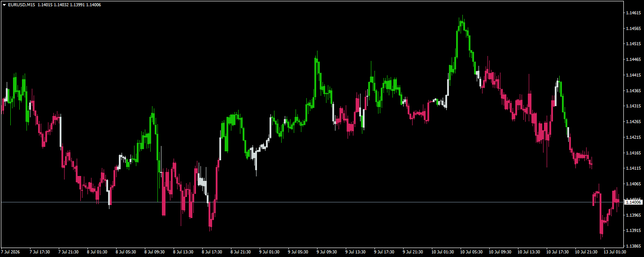Screen dimensions: 644x257
Task: Click time axis label 13 Jul 01:30
Action: (615, 252)
